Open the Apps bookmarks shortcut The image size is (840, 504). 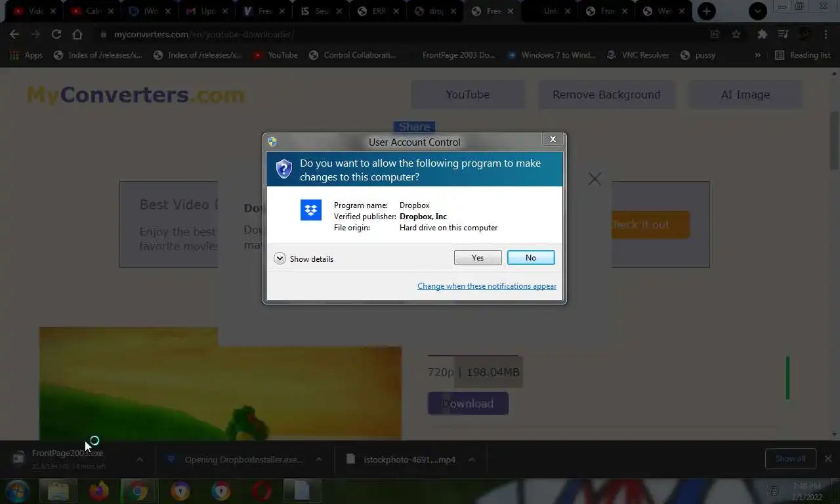pyautogui.click(x=27, y=55)
